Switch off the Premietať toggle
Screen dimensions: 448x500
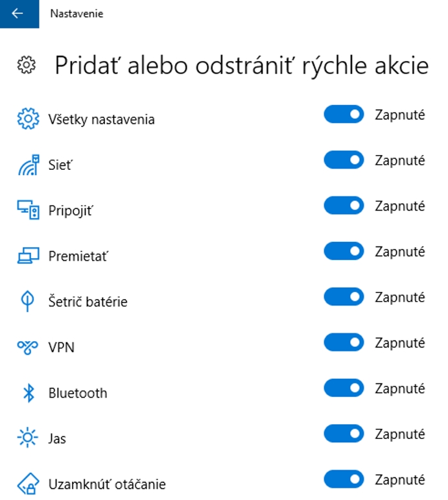tap(344, 251)
